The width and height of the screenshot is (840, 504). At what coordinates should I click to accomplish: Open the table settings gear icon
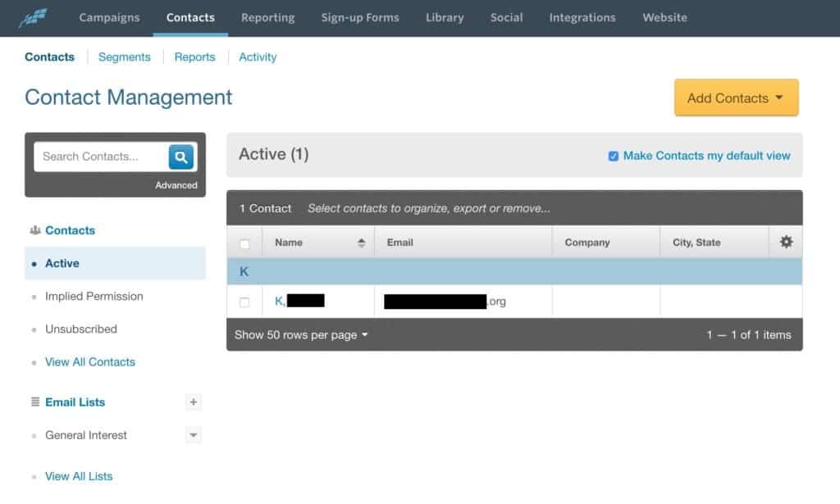coord(786,242)
